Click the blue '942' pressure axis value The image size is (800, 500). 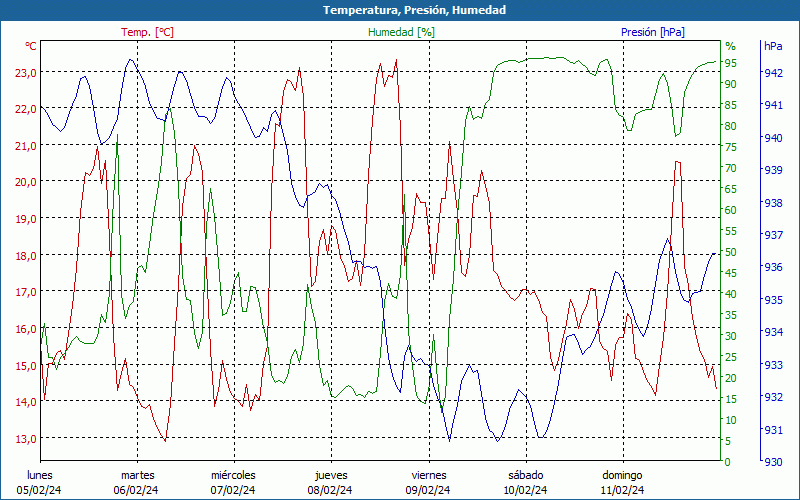773,72
